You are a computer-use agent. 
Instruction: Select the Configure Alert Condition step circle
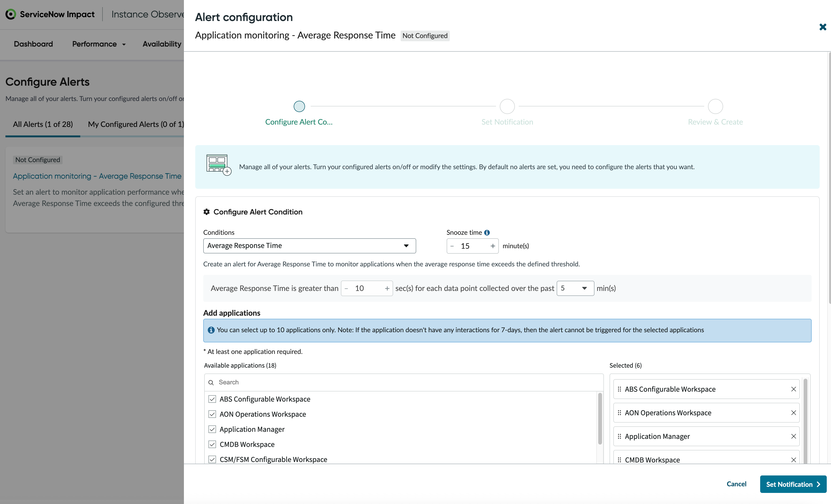coord(299,106)
